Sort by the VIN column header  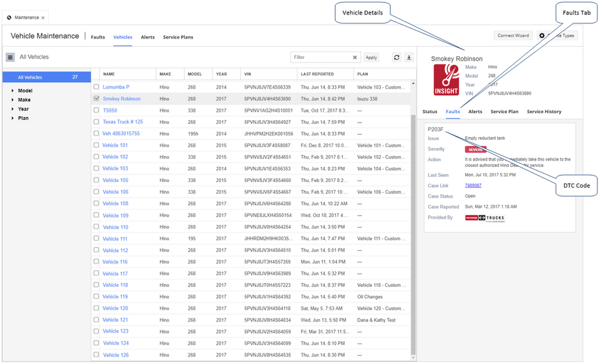click(x=247, y=74)
